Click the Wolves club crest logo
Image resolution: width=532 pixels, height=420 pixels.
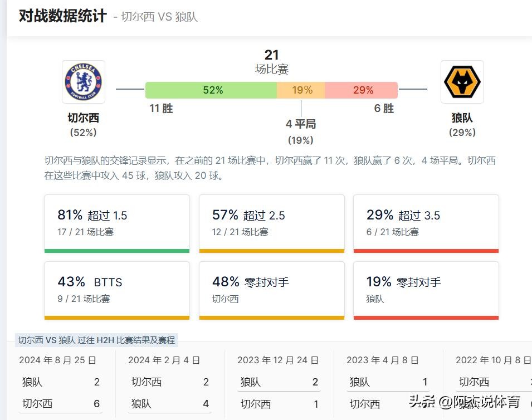462,82
